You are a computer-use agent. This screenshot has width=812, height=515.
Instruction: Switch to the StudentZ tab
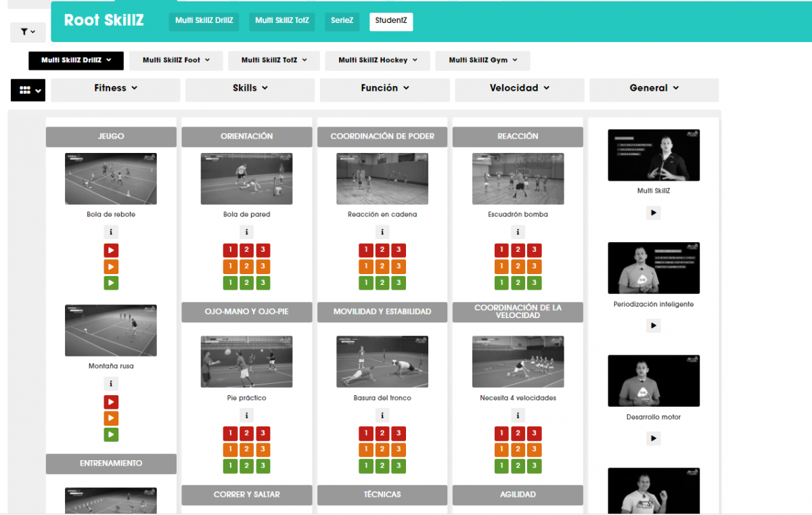391,21
